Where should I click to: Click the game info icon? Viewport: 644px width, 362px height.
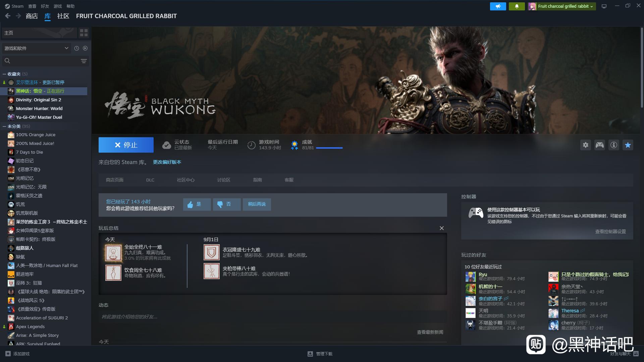point(613,145)
